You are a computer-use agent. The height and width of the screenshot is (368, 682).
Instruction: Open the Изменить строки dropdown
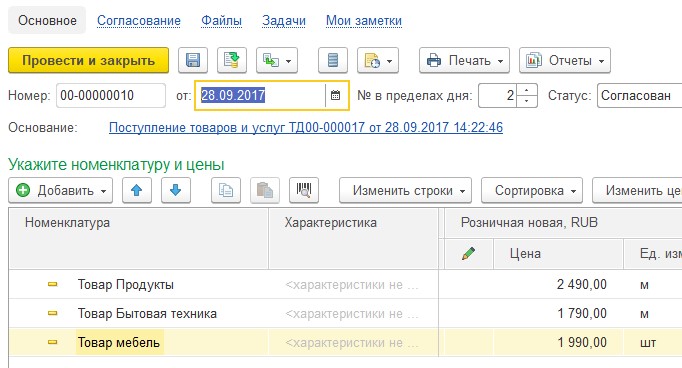pyautogui.click(x=405, y=190)
